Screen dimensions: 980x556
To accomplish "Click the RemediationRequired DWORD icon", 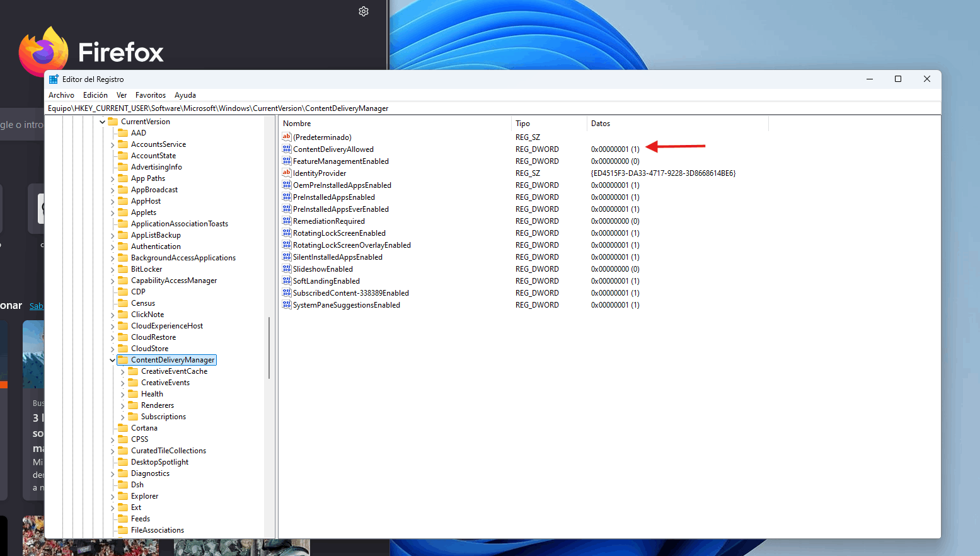I will click(x=287, y=221).
